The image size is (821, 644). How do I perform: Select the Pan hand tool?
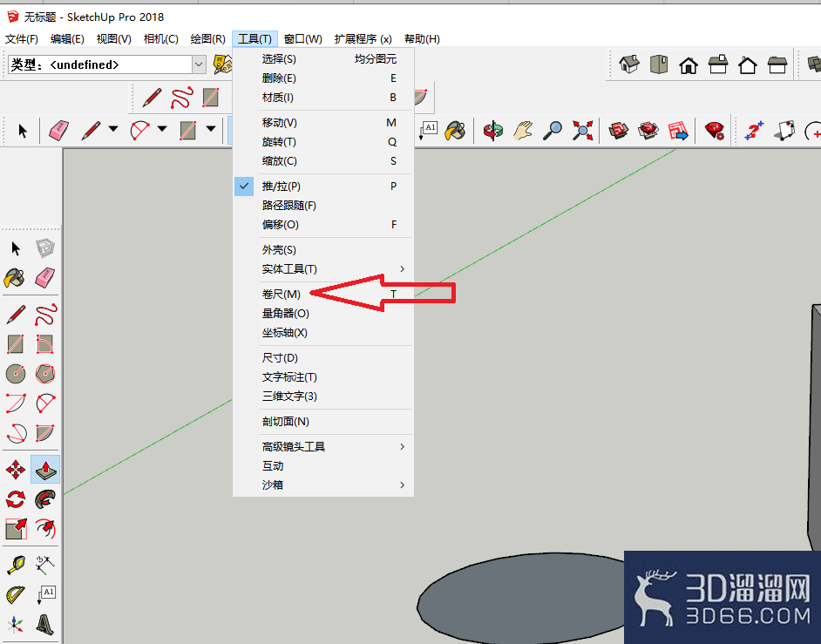point(523,131)
